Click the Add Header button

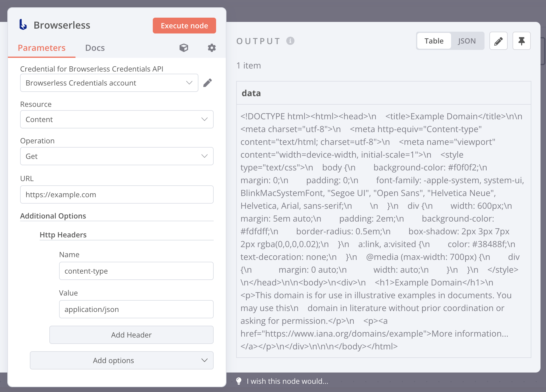[x=131, y=335]
